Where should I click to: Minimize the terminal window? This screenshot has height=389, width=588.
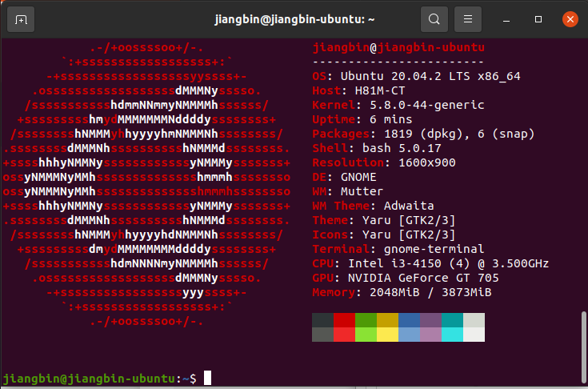point(506,19)
